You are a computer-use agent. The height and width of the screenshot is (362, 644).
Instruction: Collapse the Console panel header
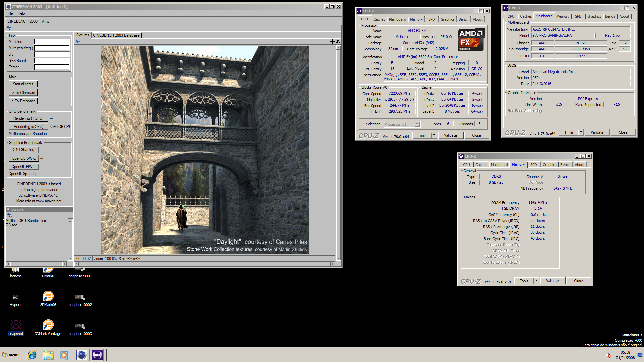pyautogui.click(x=39, y=209)
